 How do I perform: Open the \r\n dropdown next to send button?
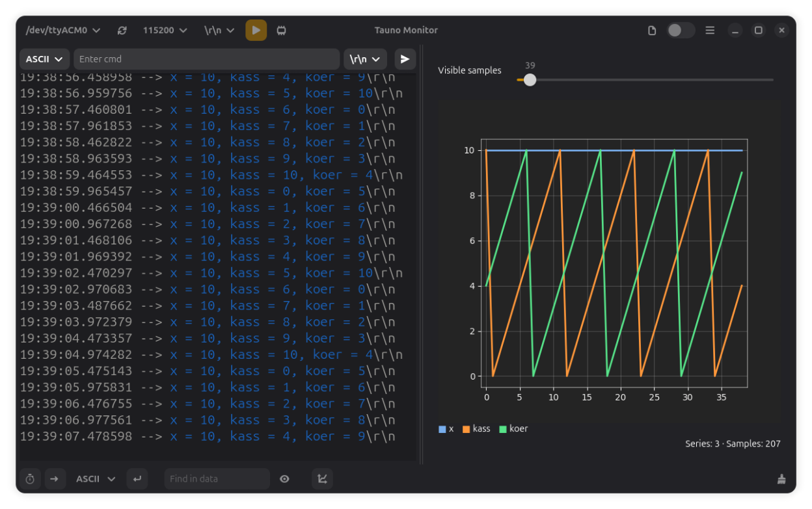(x=366, y=59)
